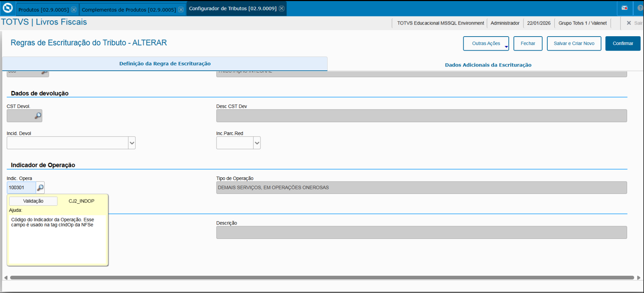
Task: Click the CJ2_INDOP field name text
Action: click(x=81, y=201)
